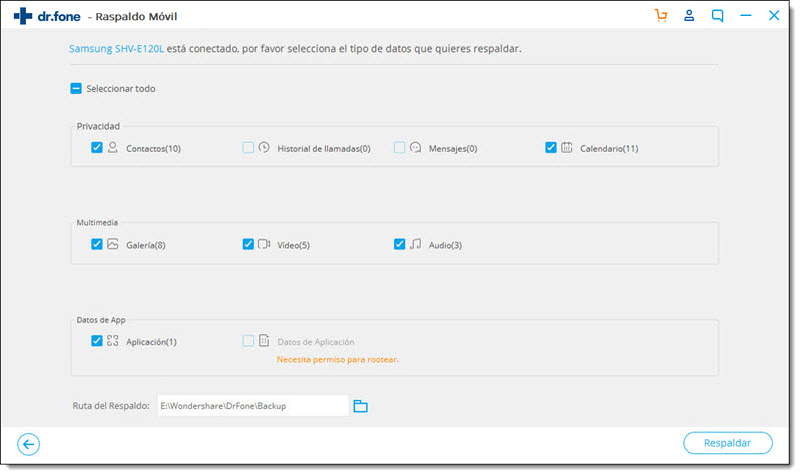This screenshot has width=800, height=475.
Task: Open the user account icon
Action: click(689, 16)
